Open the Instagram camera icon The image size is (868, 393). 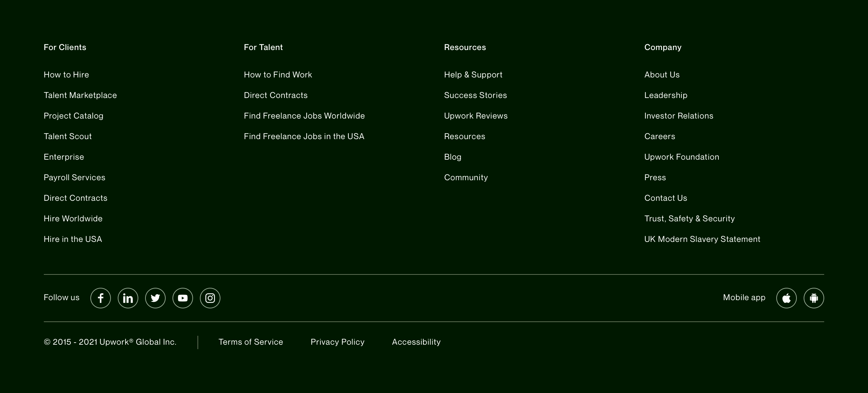[210, 298]
